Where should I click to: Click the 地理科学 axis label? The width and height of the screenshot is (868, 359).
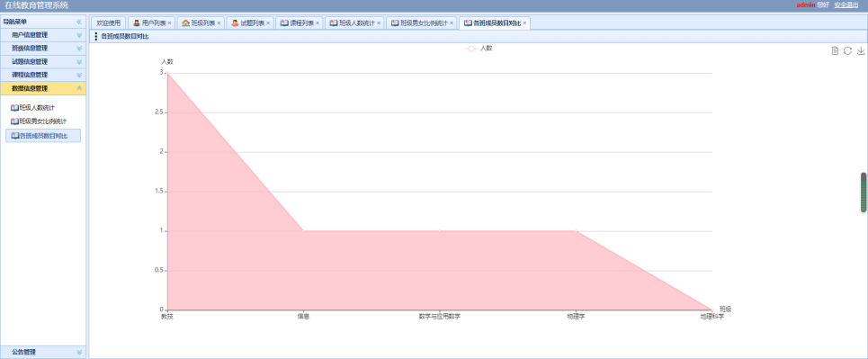coord(711,317)
